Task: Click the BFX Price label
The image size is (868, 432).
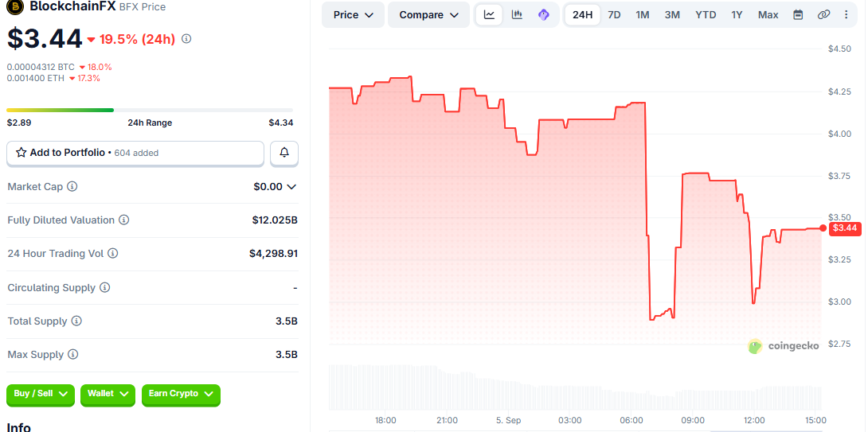Action: pos(143,7)
